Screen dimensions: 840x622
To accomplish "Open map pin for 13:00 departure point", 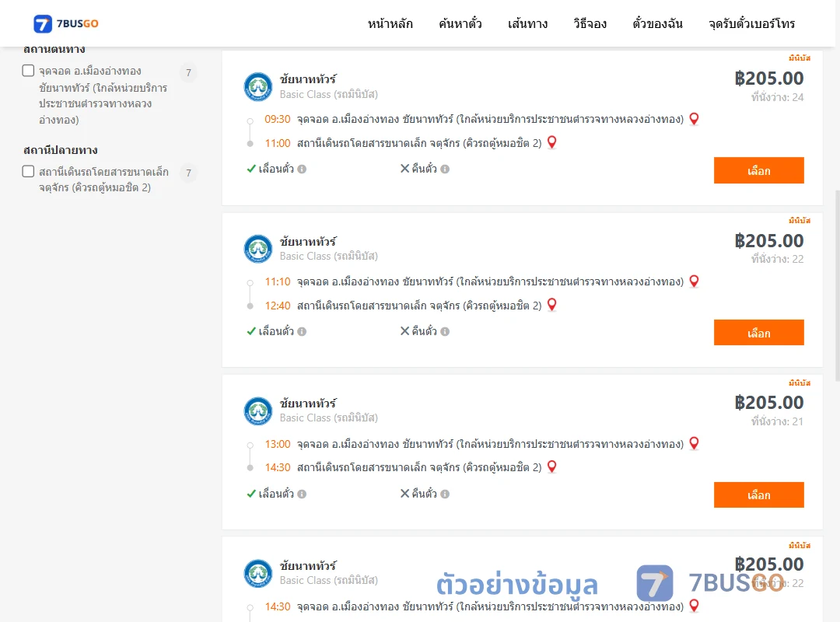I will click(x=694, y=444).
